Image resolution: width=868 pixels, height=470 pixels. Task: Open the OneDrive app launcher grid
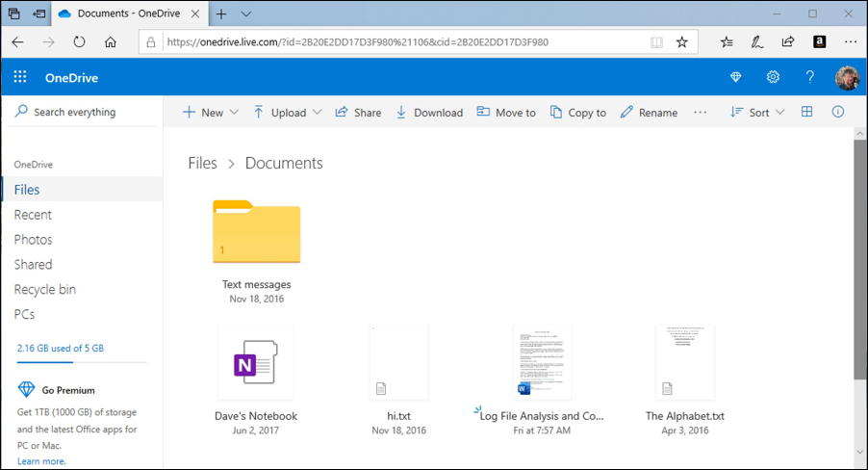[20, 78]
